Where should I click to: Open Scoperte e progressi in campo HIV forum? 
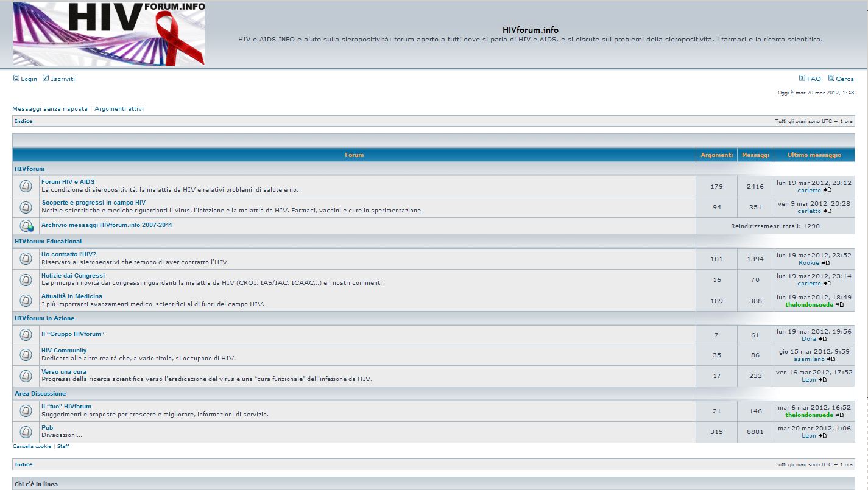[93, 203]
